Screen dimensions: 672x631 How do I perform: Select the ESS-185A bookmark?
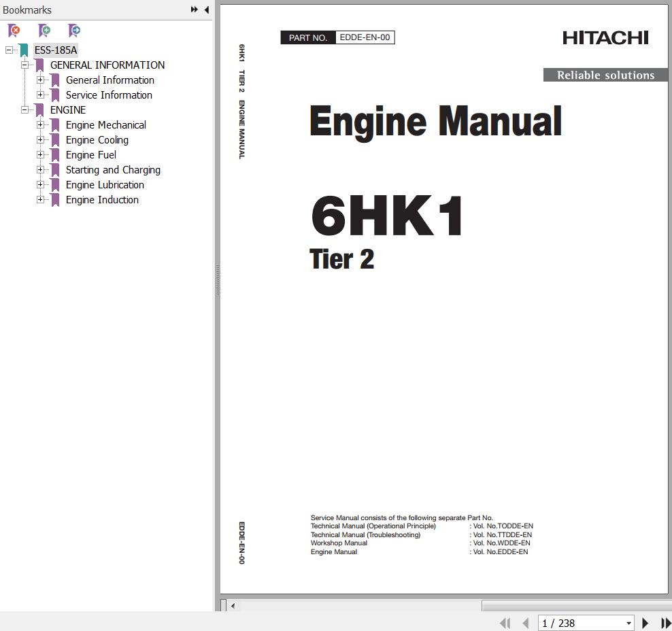coord(56,50)
